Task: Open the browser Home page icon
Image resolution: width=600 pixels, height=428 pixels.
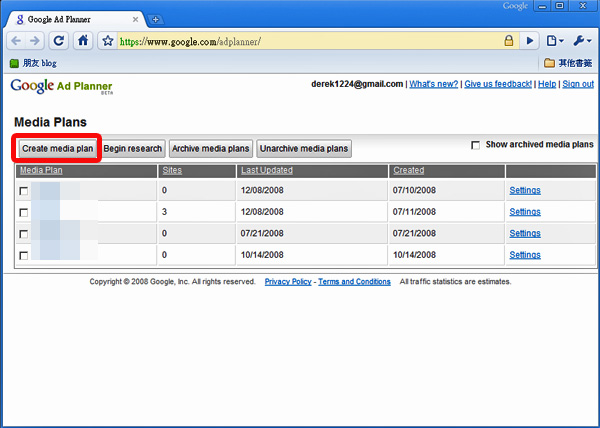Action: [x=83, y=41]
